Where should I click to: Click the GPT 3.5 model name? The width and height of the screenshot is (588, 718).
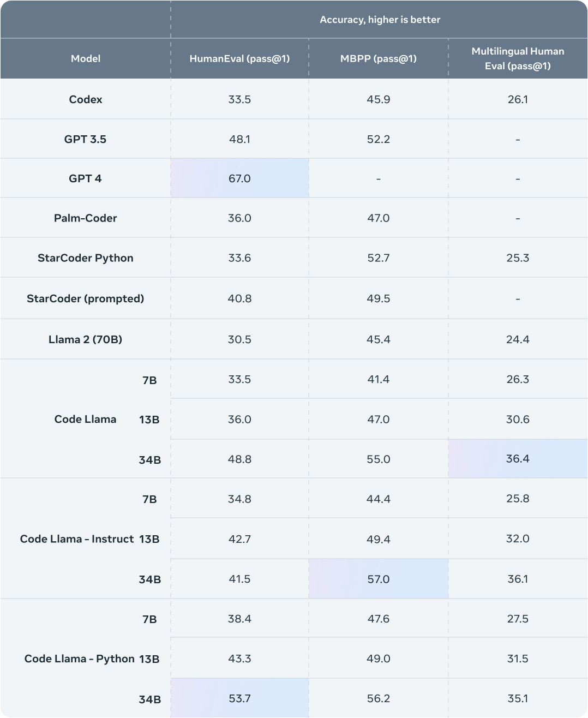85,139
